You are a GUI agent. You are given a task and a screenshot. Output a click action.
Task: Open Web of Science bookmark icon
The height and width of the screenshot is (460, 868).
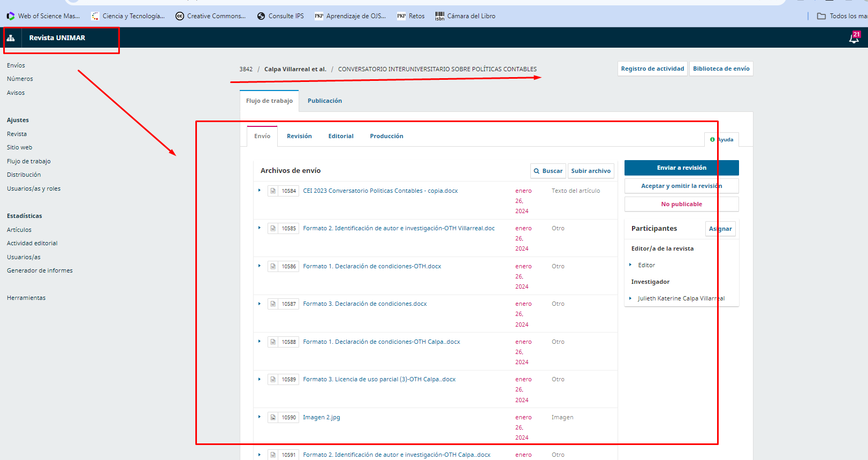[11, 16]
